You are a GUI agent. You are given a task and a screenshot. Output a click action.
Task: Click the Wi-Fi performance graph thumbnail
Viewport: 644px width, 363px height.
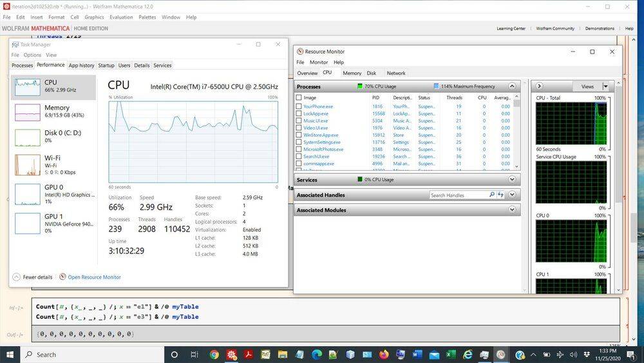28,165
